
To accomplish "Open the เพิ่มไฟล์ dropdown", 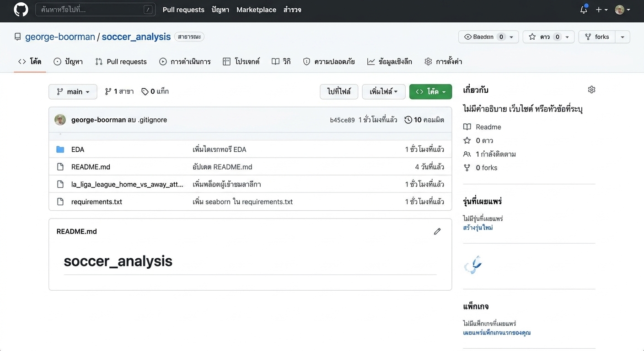I will 384,91.
